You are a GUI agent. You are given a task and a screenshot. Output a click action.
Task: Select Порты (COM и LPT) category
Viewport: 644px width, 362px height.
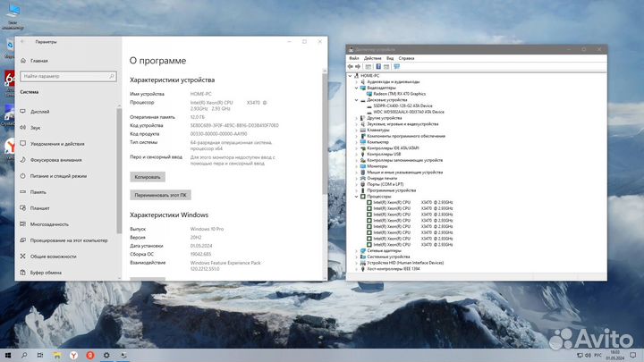click(386, 184)
